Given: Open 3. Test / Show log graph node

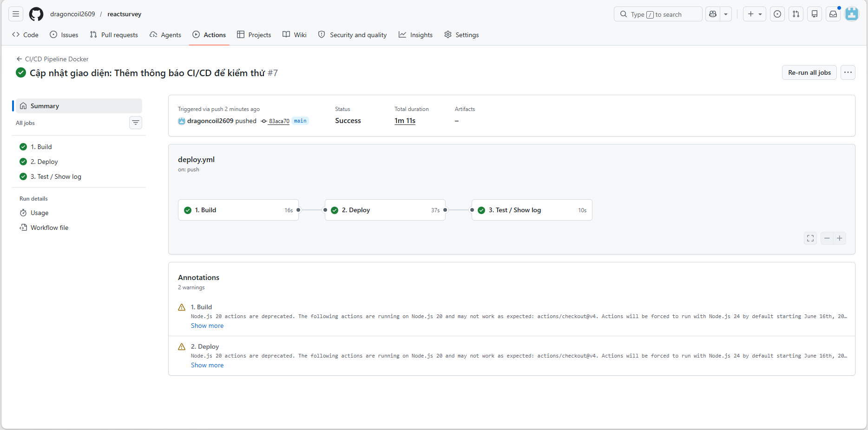Looking at the screenshot, I should tap(532, 210).
